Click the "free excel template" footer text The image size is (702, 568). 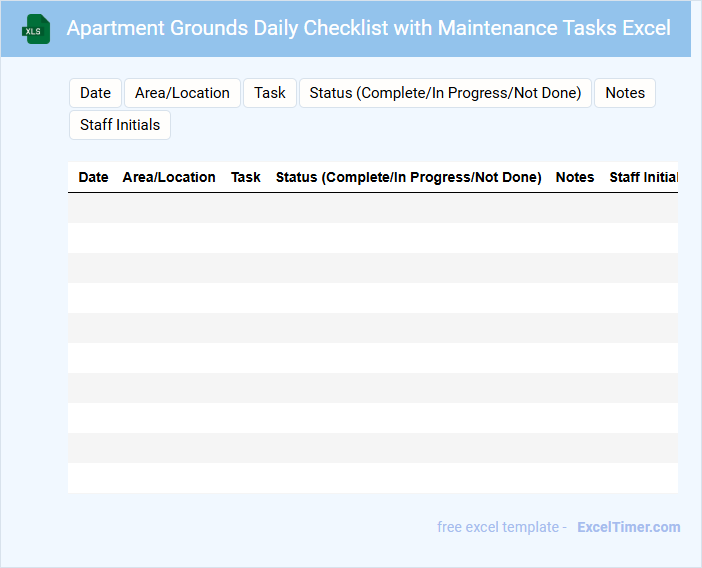click(x=501, y=527)
